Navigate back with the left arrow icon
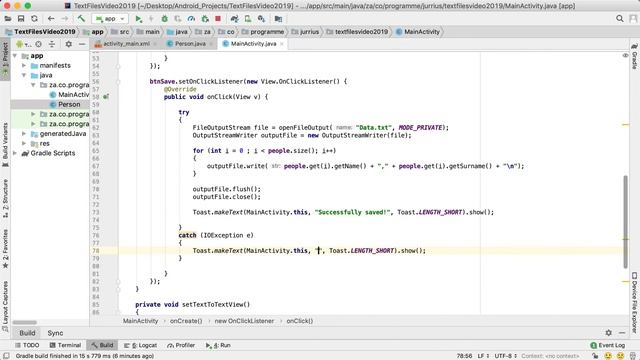 pos(51,19)
